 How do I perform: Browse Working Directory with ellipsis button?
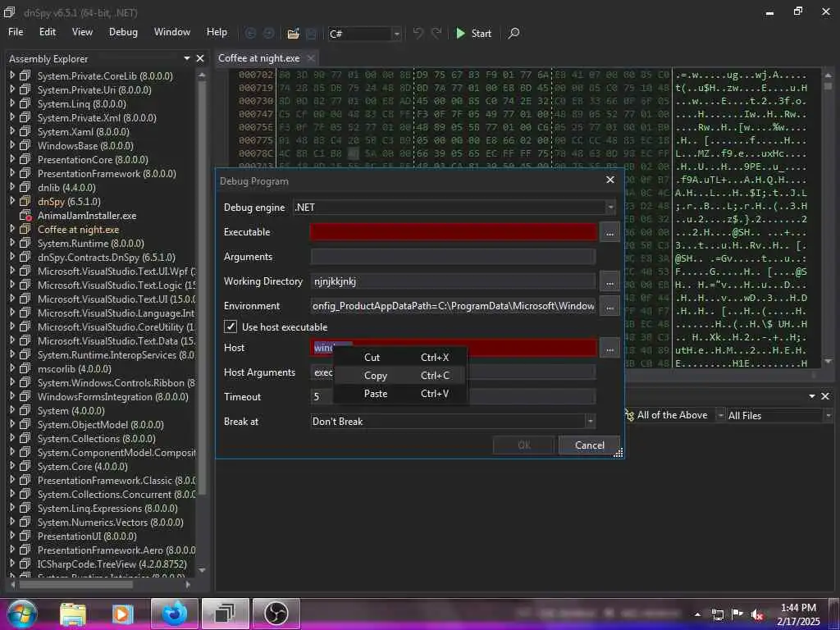(x=609, y=282)
